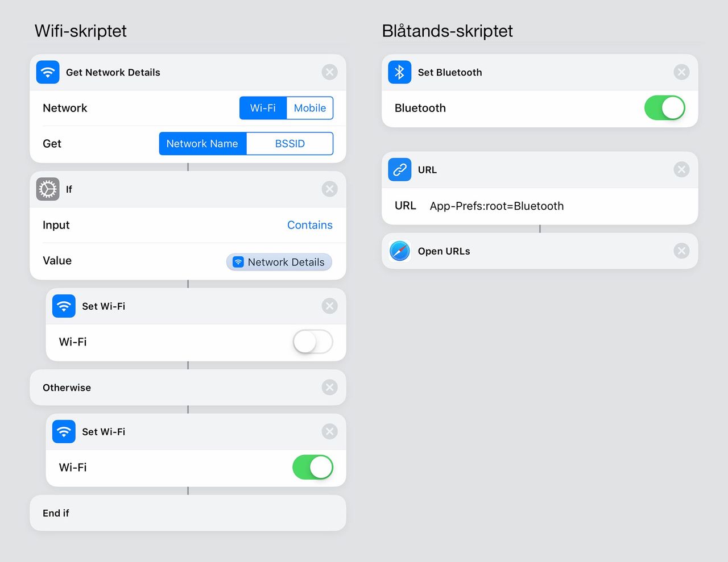Viewport: 728px width, 562px height.
Task: Choose the Network Name segment
Action: click(202, 144)
